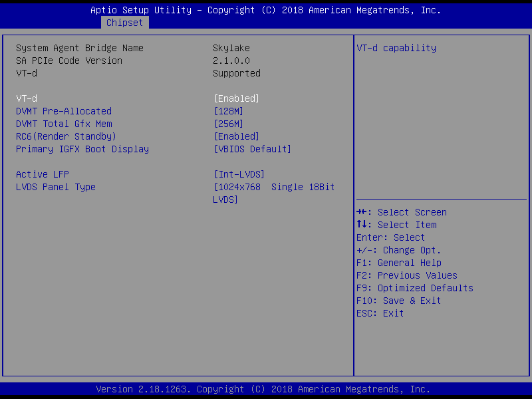Open DVMT Pre-Allocated 128M option
The width and height of the screenshot is (532, 399).
[x=228, y=111]
